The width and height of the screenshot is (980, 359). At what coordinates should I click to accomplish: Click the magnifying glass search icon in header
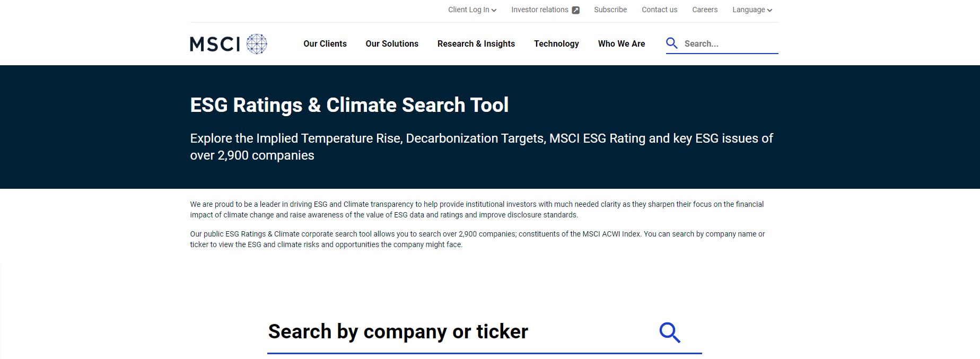[x=672, y=43]
